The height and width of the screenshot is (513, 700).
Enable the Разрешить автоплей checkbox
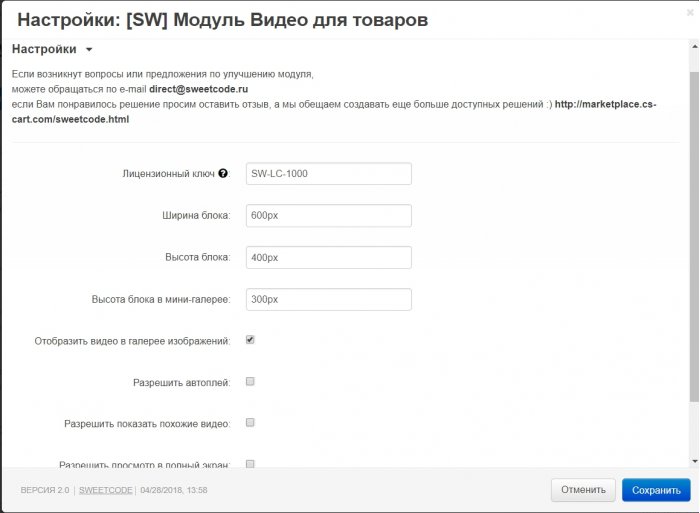pos(250,381)
